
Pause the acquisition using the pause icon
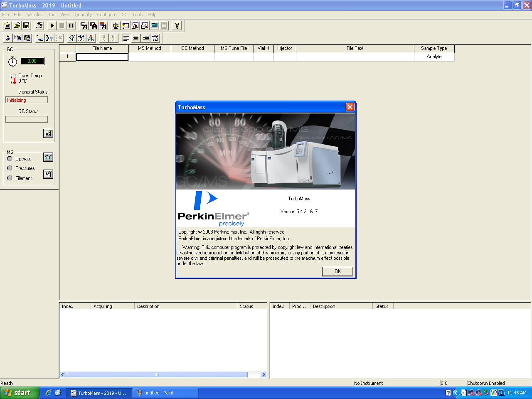pos(71,25)
